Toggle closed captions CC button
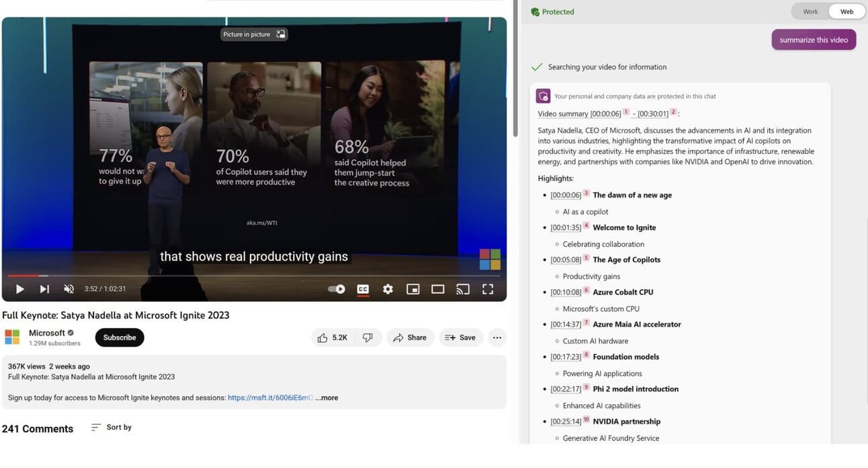Image resolution: width=868 pixels, height=468 pixels. (363, 289)
